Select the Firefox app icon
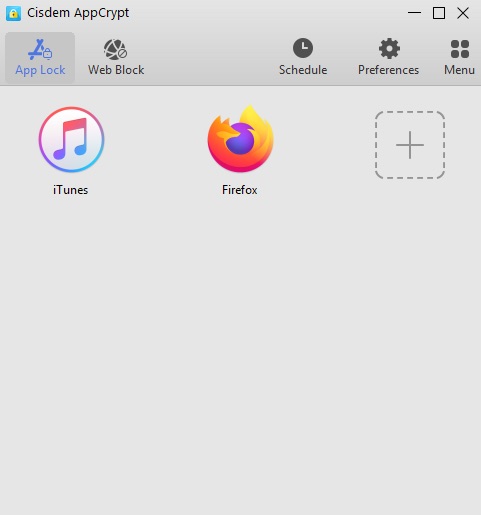Image resolution: width=481 pixels, height=515 pixels. click(x=240, y=139)
